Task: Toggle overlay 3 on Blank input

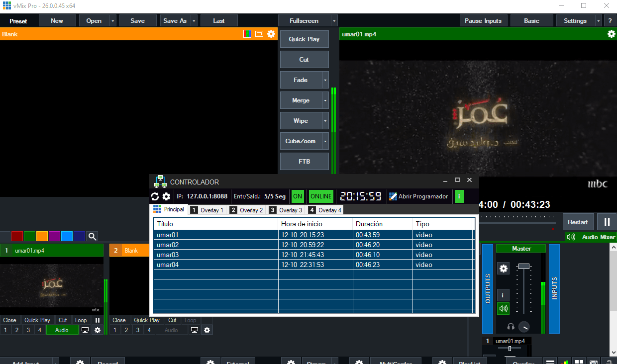Action: click(x=138, y=330)
